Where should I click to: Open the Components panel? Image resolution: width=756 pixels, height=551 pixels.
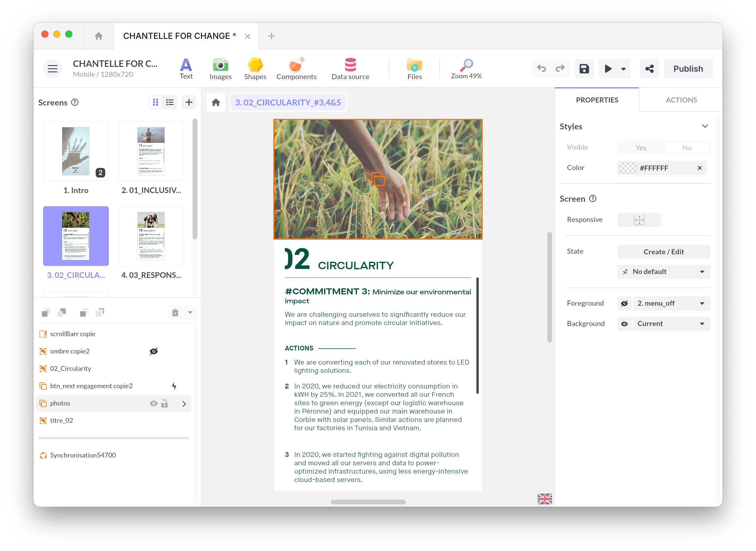[x=296, y=68]
